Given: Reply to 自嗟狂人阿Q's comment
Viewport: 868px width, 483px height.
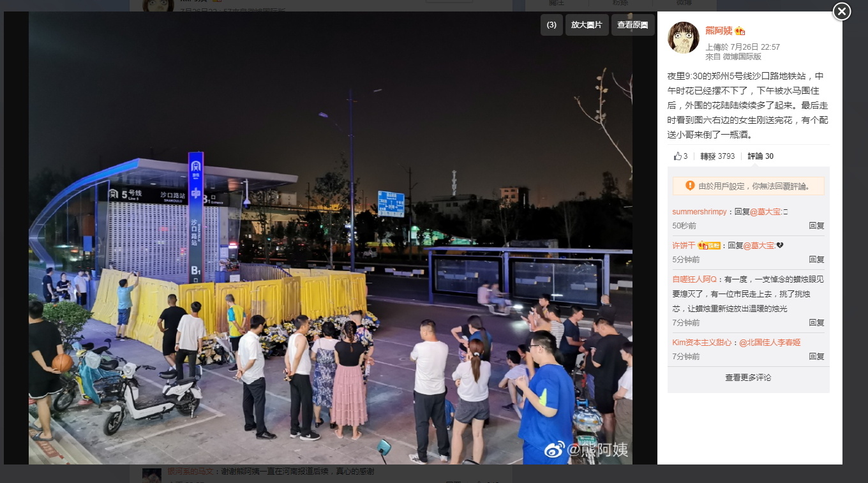Looking at the screenshot, I should [816, 323].
